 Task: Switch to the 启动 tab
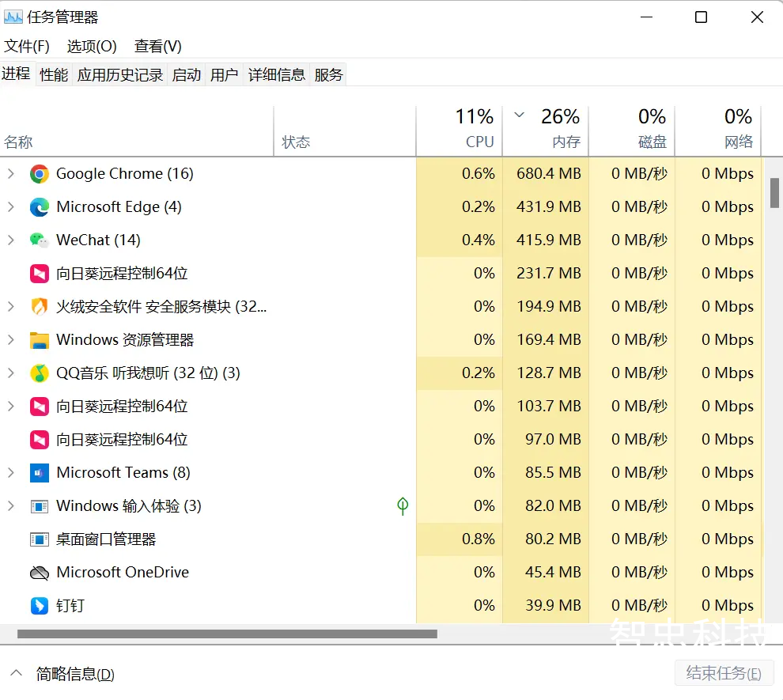coord(187,75)
